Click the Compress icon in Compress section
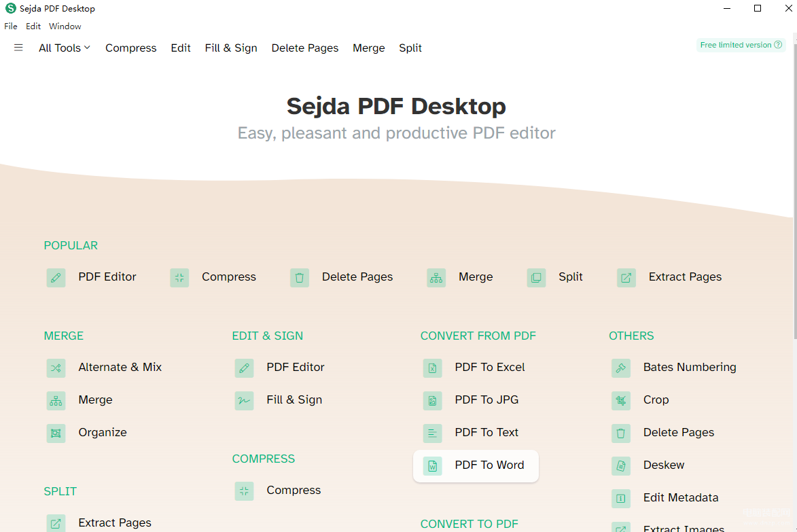 tap(244, 491)
